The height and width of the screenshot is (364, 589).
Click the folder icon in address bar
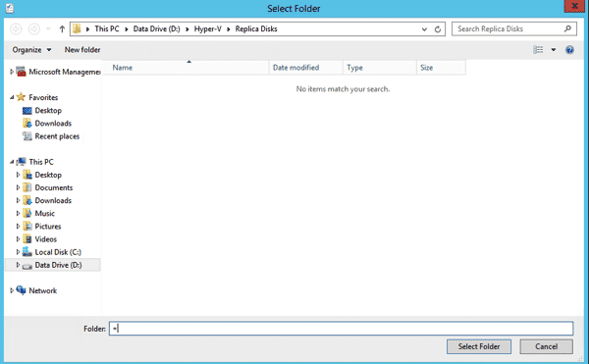(x=77, y=28)
